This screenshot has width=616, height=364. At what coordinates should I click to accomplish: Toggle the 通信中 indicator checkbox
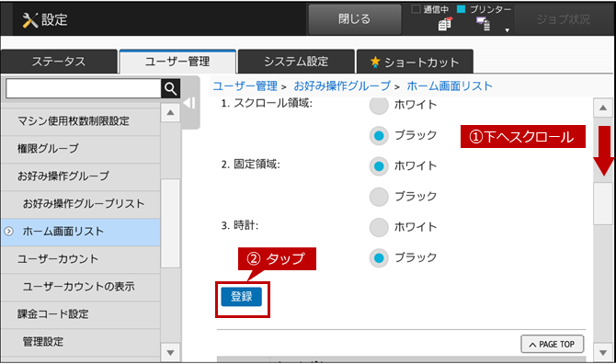416,8
